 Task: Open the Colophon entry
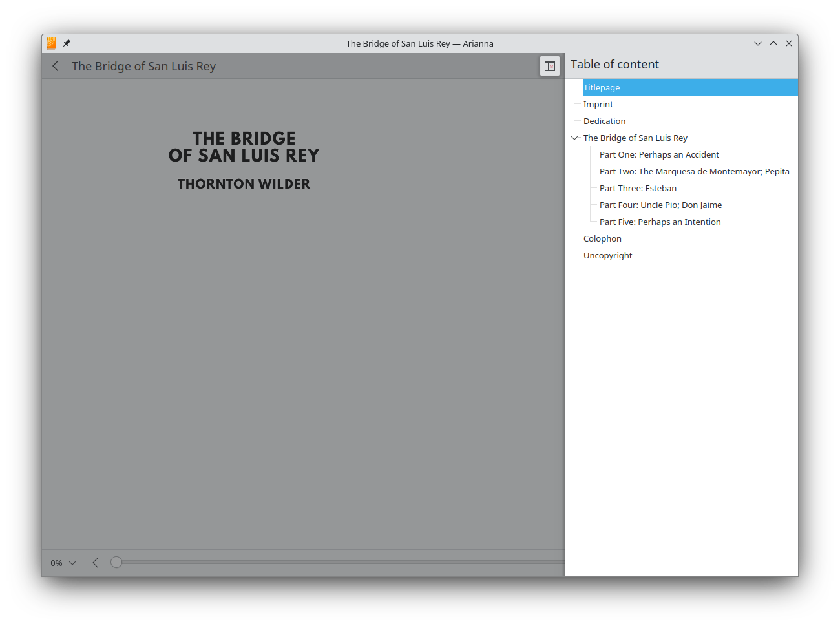[602, 238]
